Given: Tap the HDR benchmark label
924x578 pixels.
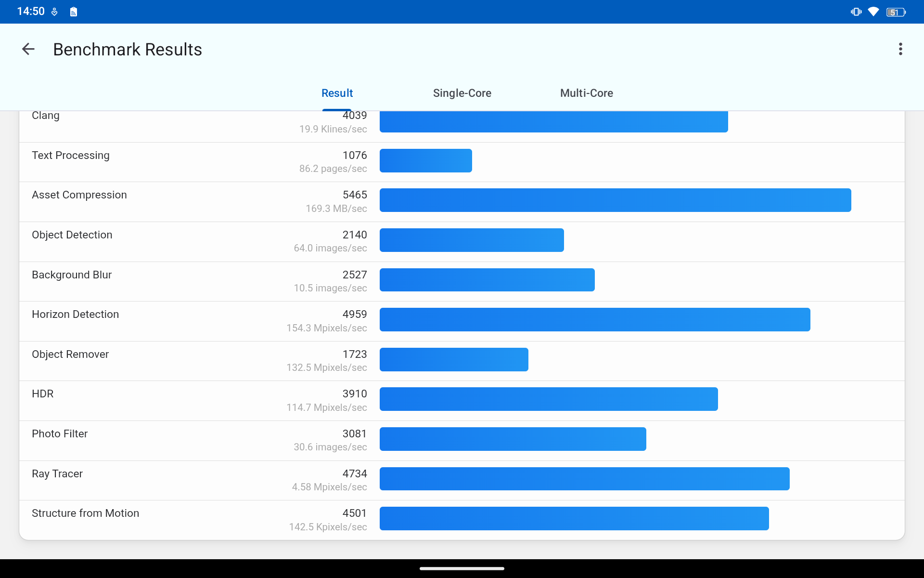Looking at the screenshot, I should click(x=43, y=394).
